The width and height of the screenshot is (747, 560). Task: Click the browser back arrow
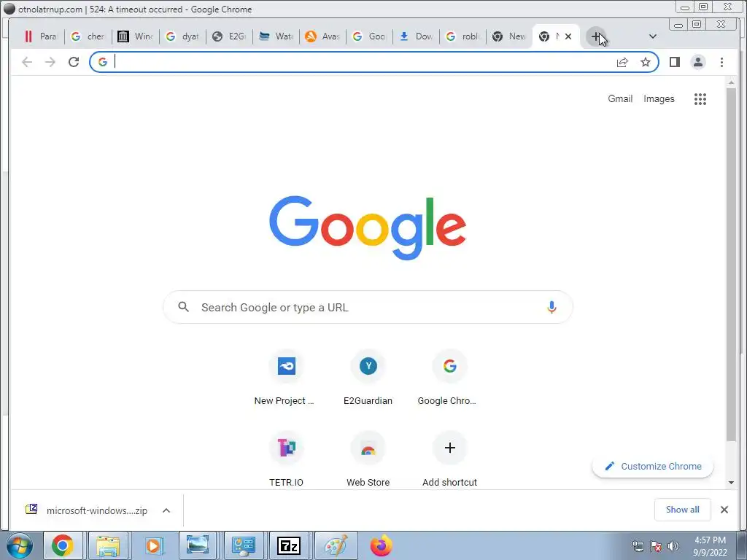coord(27,62)
